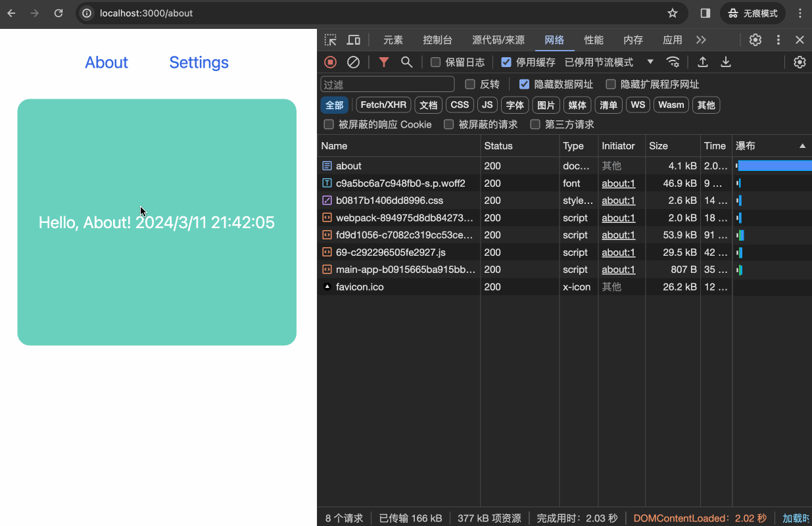Click the about:1 initiator link for the woff2 font

618,183
